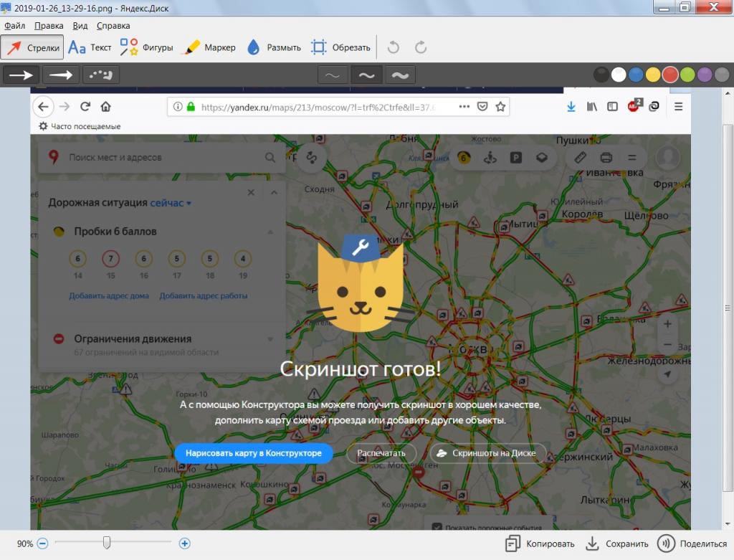Click the vertical scrollbar thumb
Viewport: 734px width, 560px height.
(727, 308)
